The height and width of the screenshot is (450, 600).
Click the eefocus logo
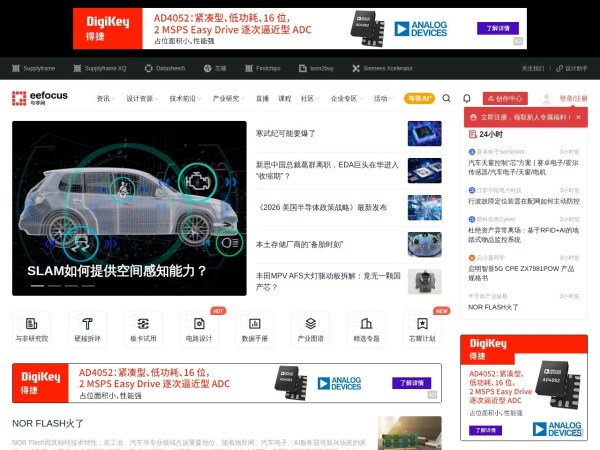tap(33, 98)
